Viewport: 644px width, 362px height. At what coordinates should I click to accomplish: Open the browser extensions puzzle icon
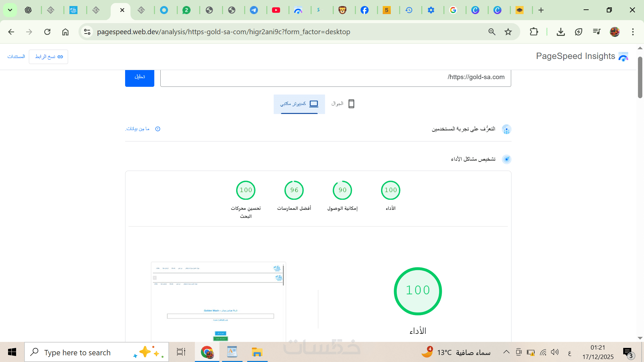tap(534, 32)
